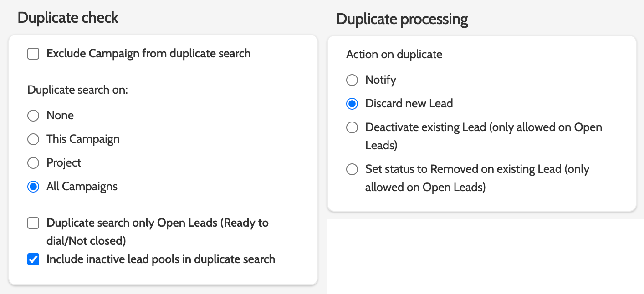The image size is (644, 294).
Task: Click the Discard new Lead radio button
Action: pos(352,104)
